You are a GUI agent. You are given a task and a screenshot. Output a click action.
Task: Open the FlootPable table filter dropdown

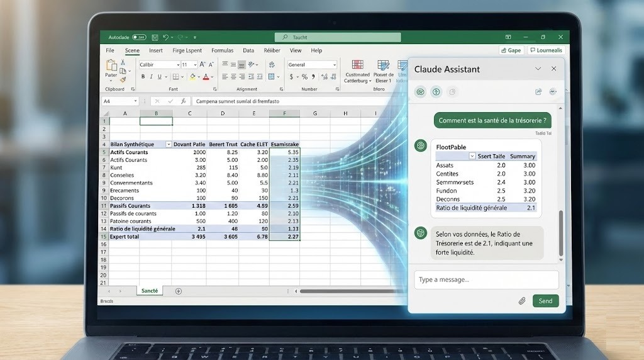(x=472, y=156)
